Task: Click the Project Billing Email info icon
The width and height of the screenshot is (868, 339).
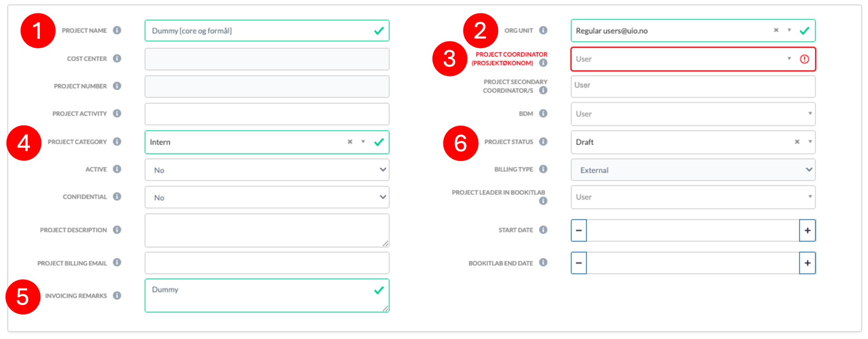Action: [117, 263]
